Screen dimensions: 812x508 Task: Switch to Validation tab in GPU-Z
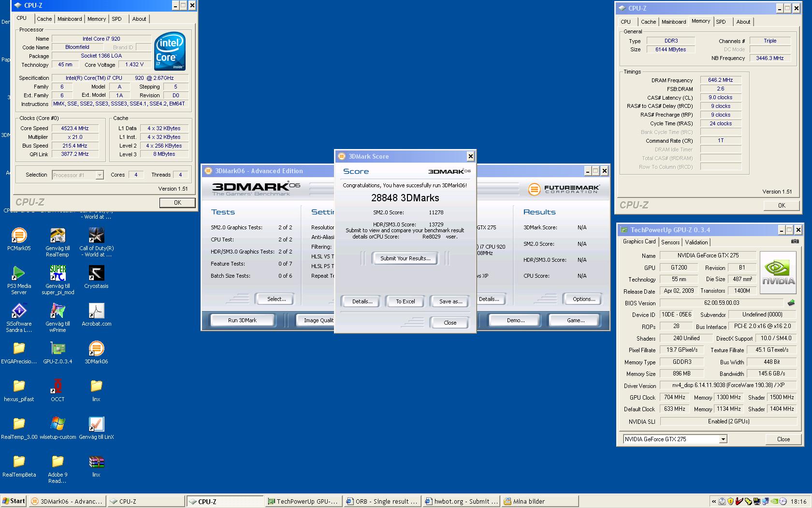[x=696, y=242]
